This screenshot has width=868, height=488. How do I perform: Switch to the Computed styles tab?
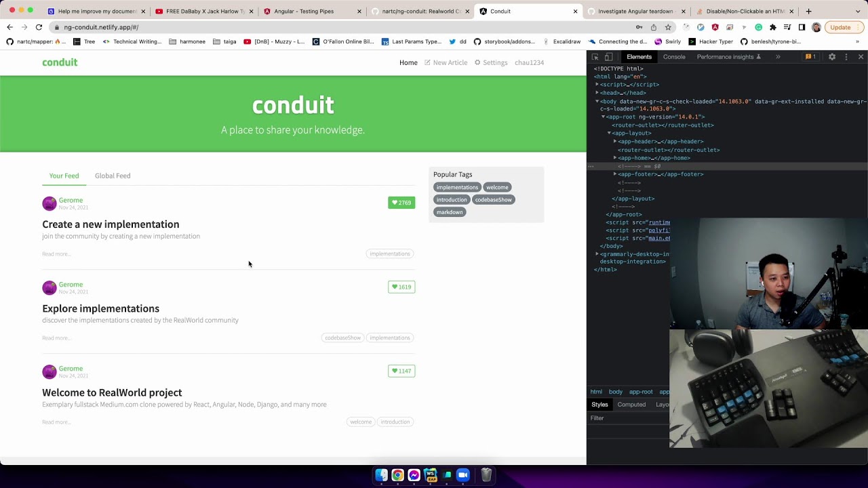coord(631,405)
